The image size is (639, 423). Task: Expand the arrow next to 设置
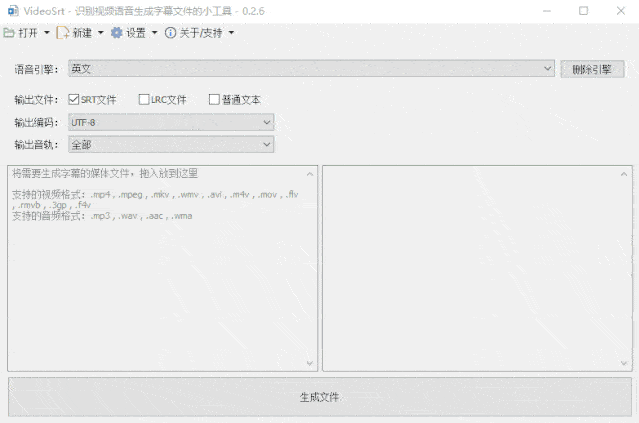click(154, 33)
